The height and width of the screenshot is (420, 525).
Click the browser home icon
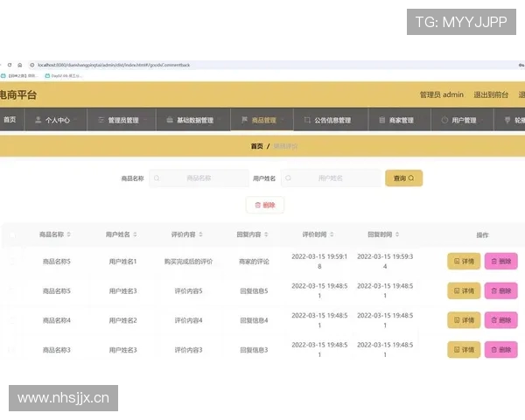point(20,65)
